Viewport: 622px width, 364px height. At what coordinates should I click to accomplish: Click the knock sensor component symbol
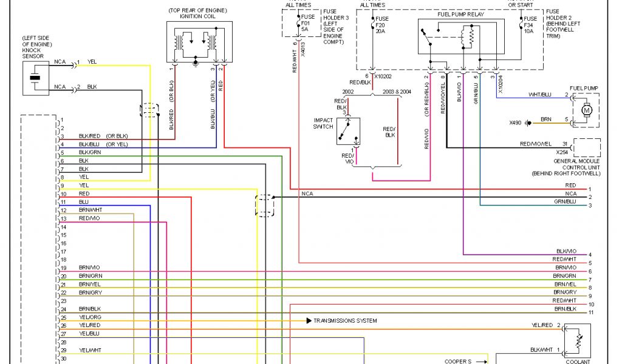point(35,78)
